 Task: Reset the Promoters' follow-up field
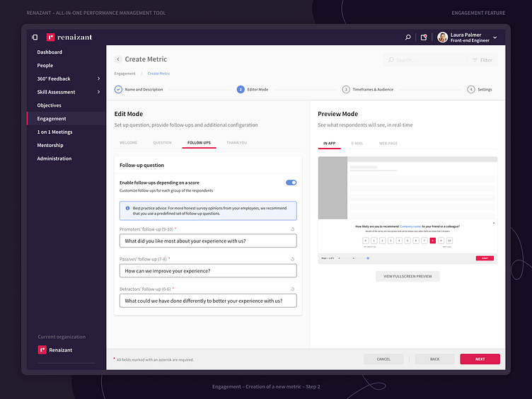click(293, 229)
